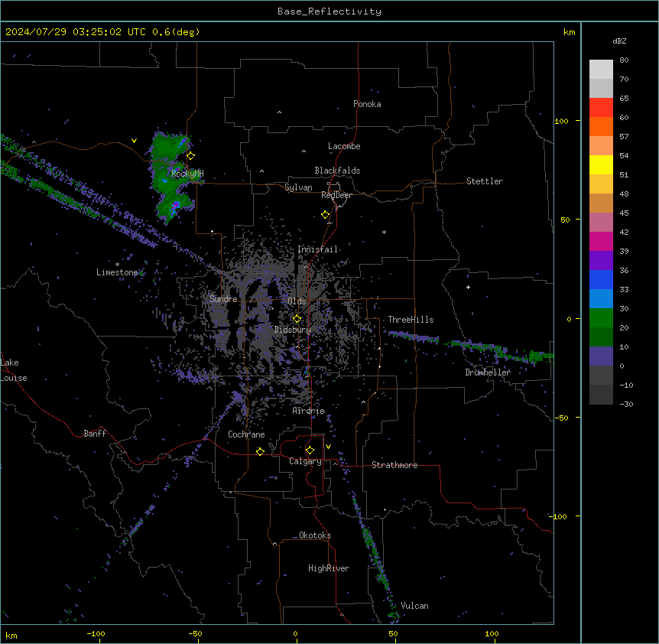This screenshot has width=659, height=644.
Task: Click the 80 value in the dBZ legend
Action: click(x=624, y=60)
